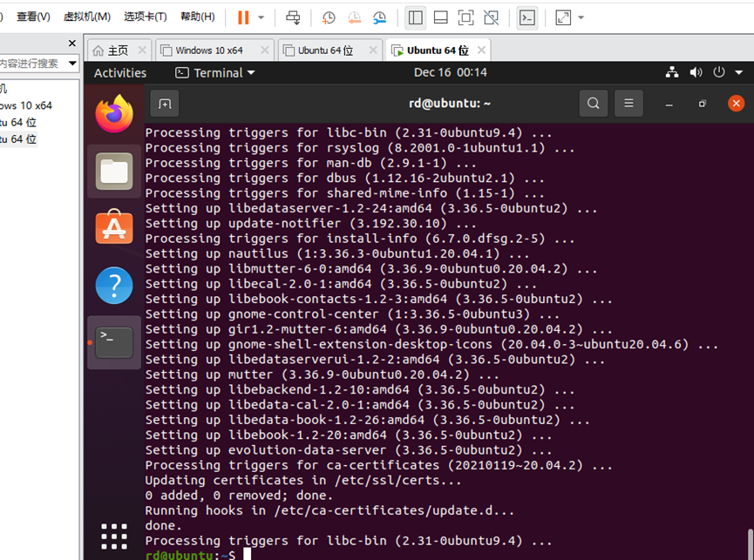
Task: Search in the terminal window
Action: [x=594, y=104]
